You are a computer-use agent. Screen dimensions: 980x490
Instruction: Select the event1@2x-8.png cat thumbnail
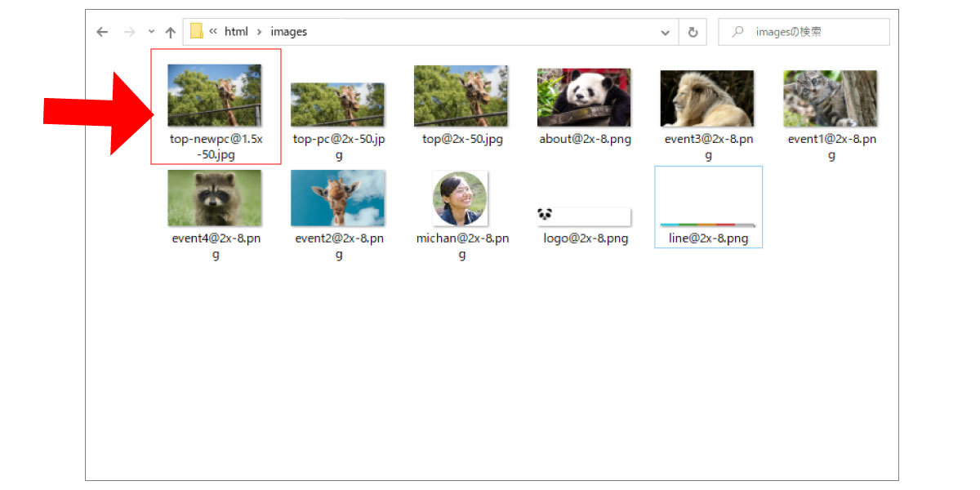[x=831, y=98]
